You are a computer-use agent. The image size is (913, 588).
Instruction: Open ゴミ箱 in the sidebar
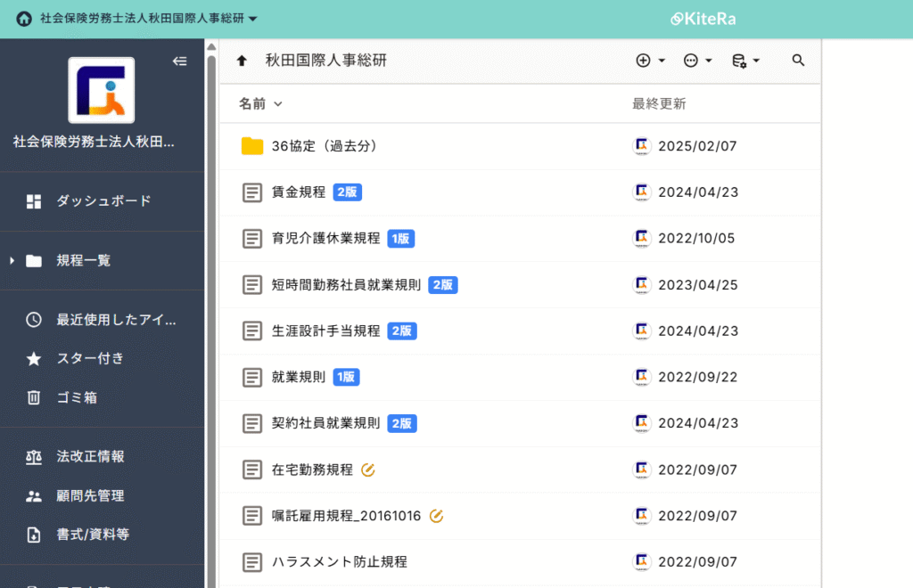(77, 397)
